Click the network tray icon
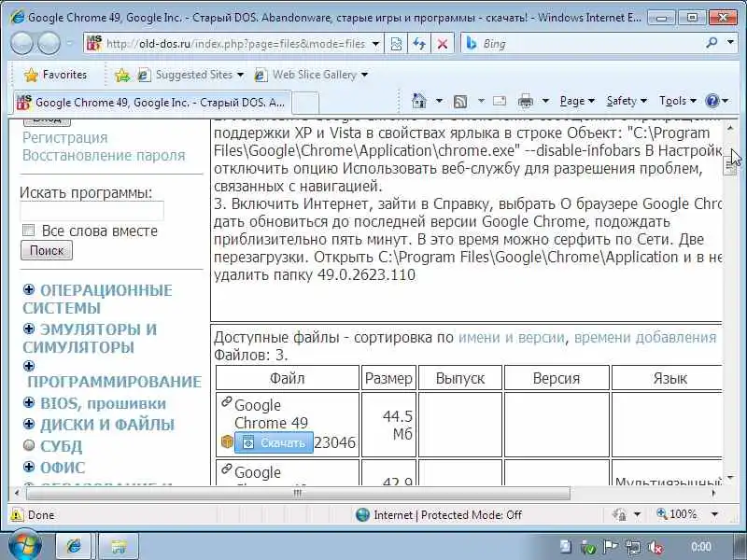This screenshot has height=560, width=747. 633,547
